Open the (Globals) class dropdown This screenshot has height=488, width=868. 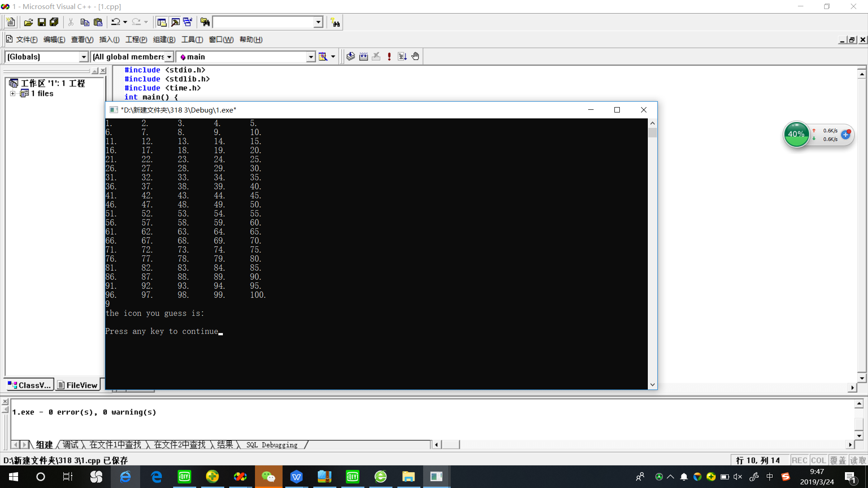(83, 57)
